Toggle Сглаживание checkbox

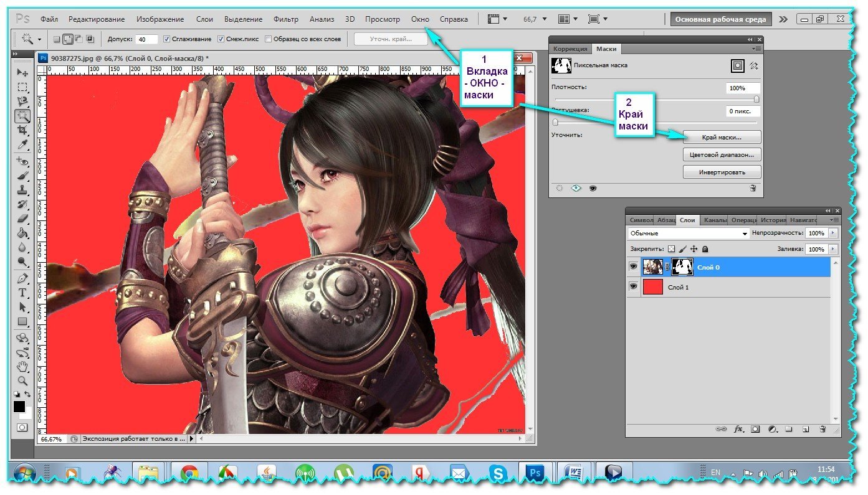[166, 39]
